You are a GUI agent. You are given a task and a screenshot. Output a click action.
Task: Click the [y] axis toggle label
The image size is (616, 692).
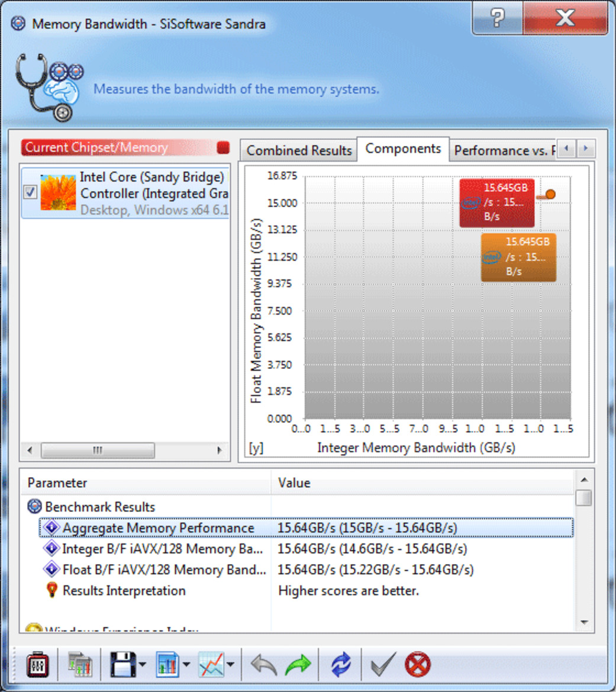pos(256,448)
